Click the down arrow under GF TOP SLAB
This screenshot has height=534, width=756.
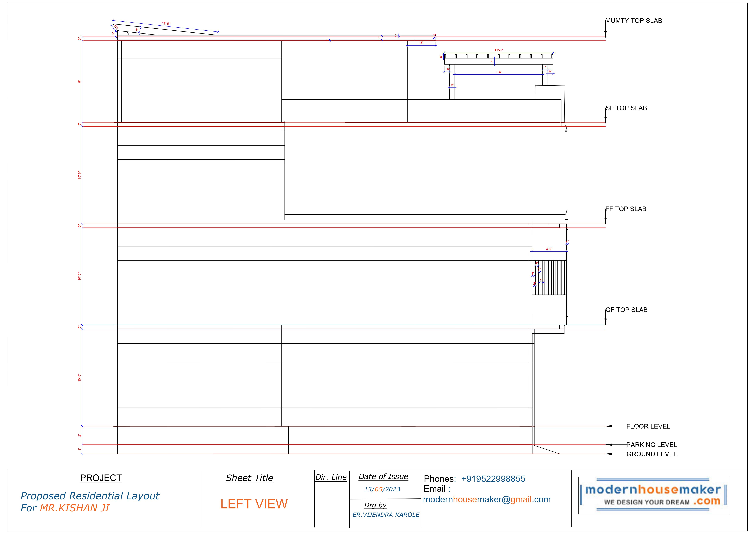tap(605, 322)
